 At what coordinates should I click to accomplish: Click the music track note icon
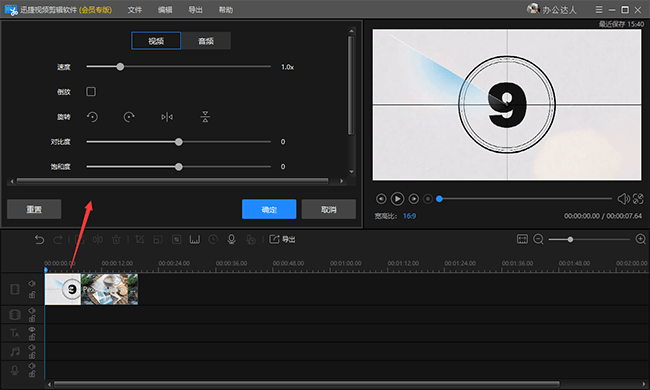point(15,351)
